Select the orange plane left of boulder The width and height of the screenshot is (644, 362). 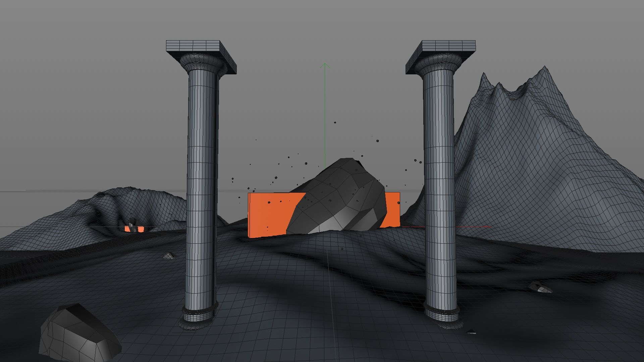click(268, 215)
